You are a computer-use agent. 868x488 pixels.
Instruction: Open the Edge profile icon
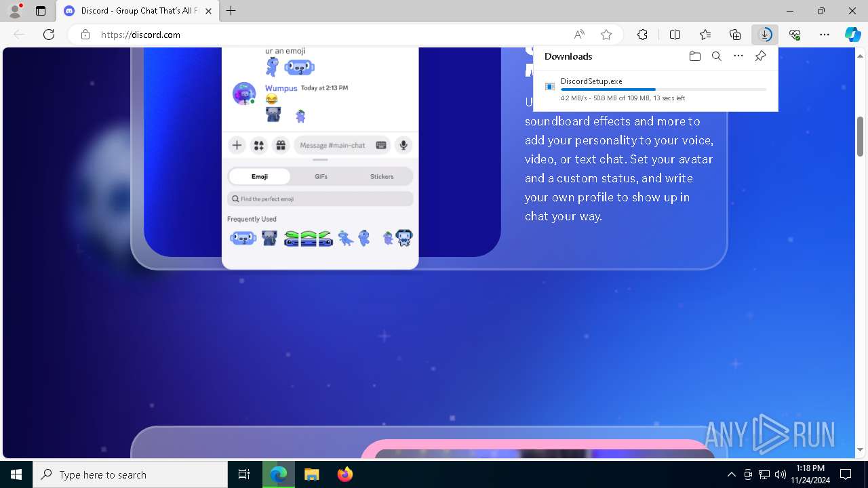15,11
